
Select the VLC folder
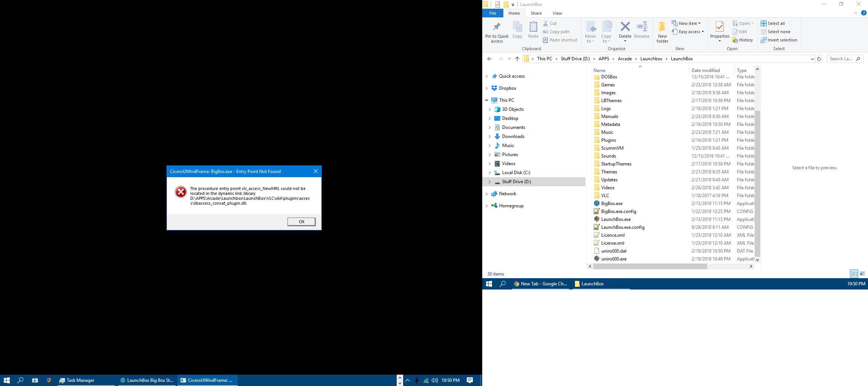pos(605,196)
